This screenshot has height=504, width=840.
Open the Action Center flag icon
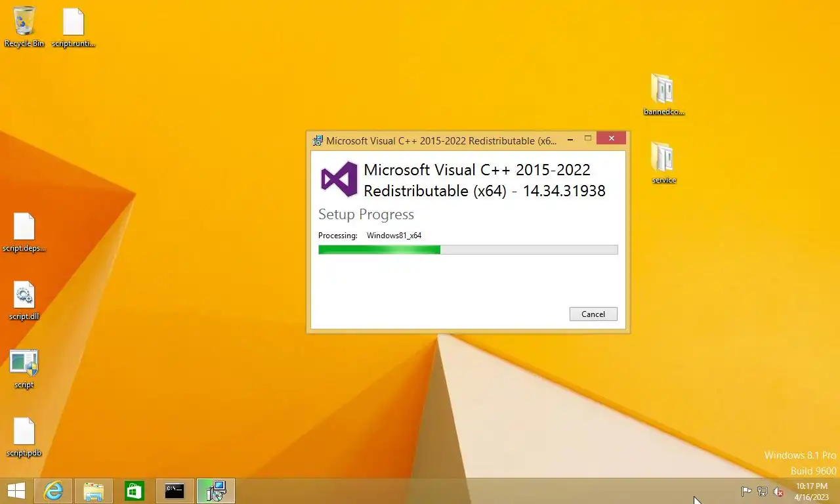746,491
